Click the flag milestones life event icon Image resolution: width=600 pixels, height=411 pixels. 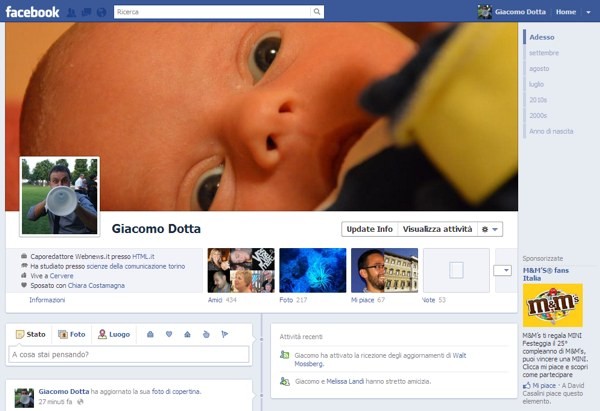click(x=225, y=334)
